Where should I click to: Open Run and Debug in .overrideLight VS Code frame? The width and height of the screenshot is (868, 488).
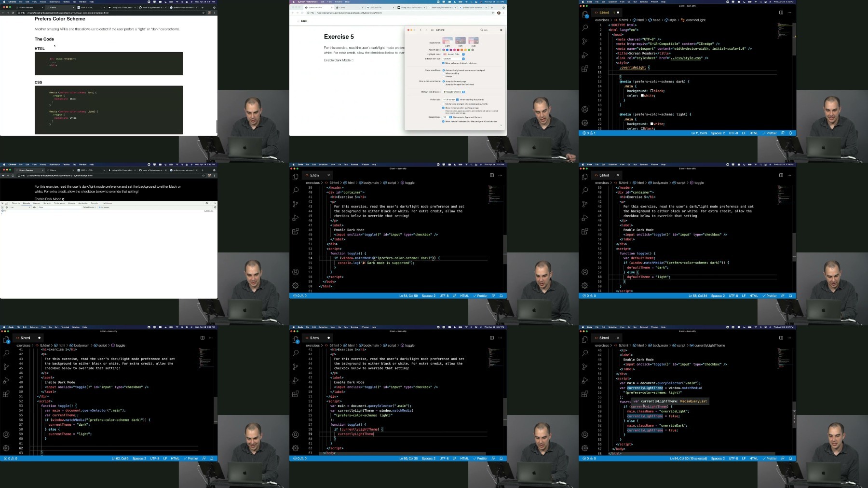585,55
